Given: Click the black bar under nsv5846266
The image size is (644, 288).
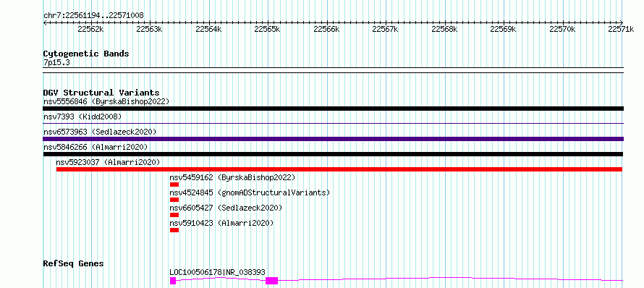Looking at the screenshot, I should tap(333, 154).
